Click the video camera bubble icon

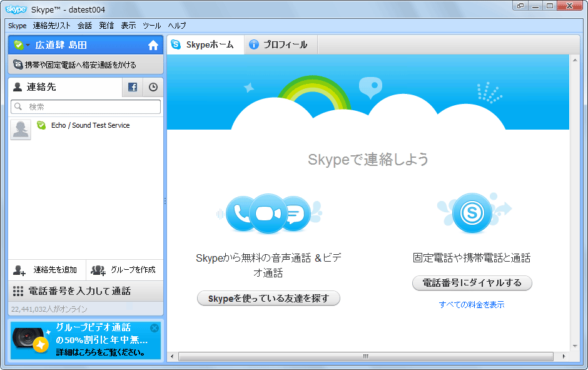pos(268,214)
